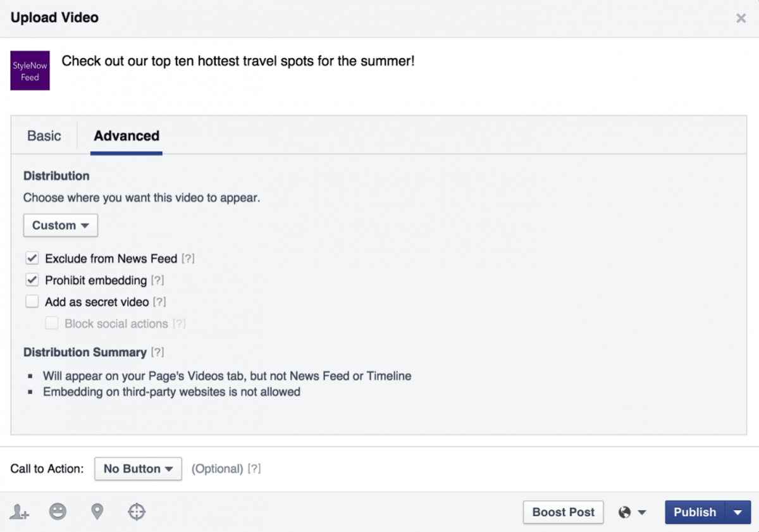The height and width of the screenshot is (532, 759).
Task: Open the feeling/activity smiley icon
Action: click(x=58, y=512)
